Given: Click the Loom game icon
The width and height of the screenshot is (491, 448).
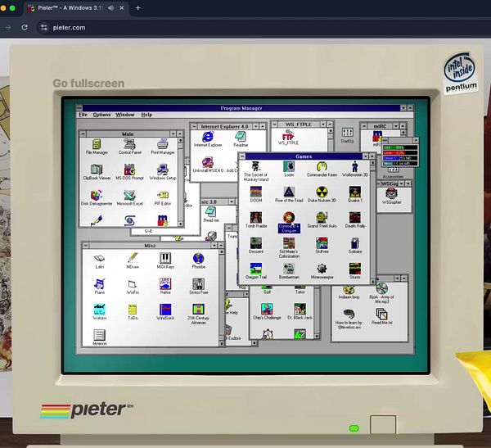Looking at the screenshot, I should click(x=289, y=170).
